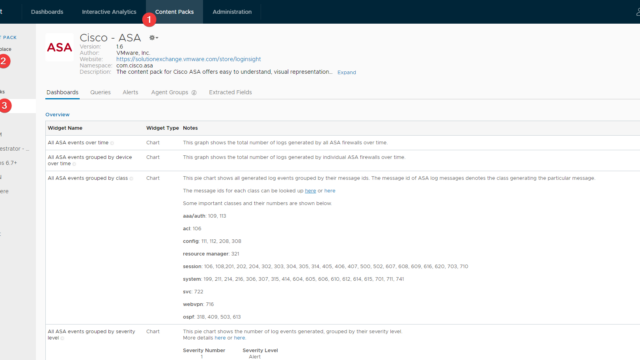The height and width of the screenshot is (360, 640).
Task: Click info icon beside All ASA events over time
Action: [x=112, y=143]
